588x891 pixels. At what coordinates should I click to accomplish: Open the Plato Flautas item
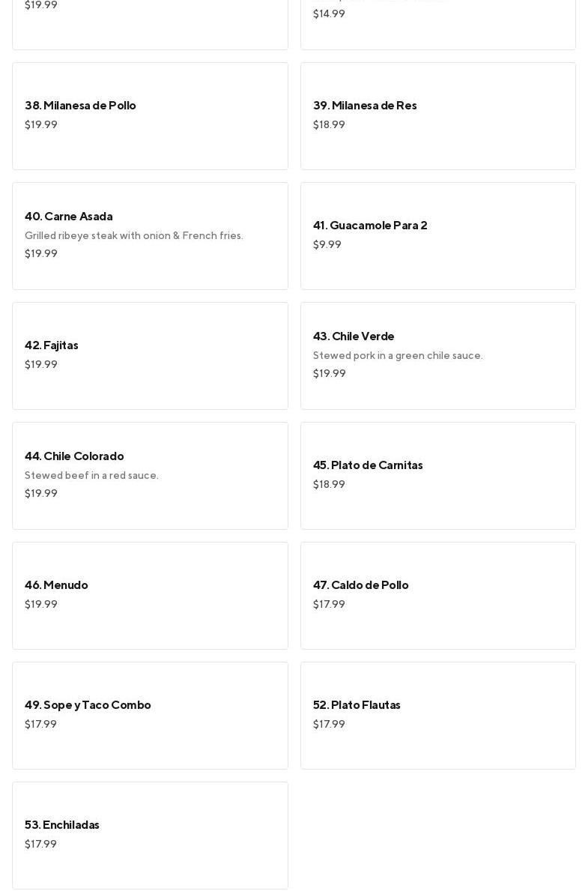point(357,705)
